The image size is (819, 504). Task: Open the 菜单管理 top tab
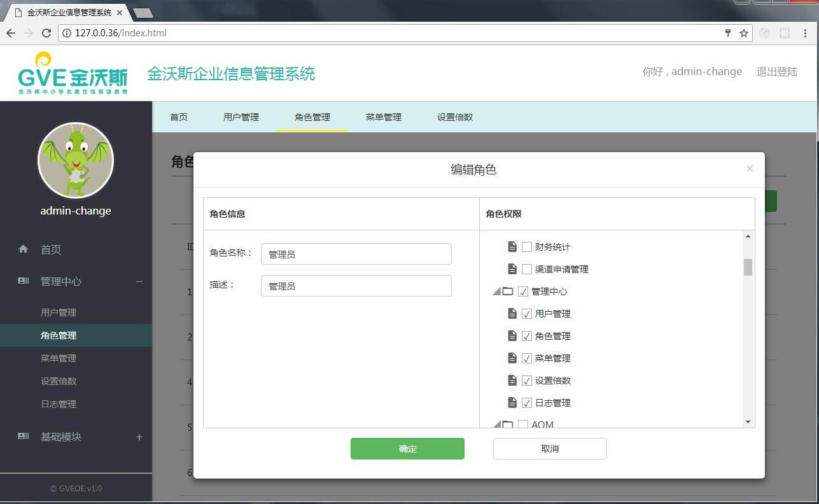tap(383, 117)
